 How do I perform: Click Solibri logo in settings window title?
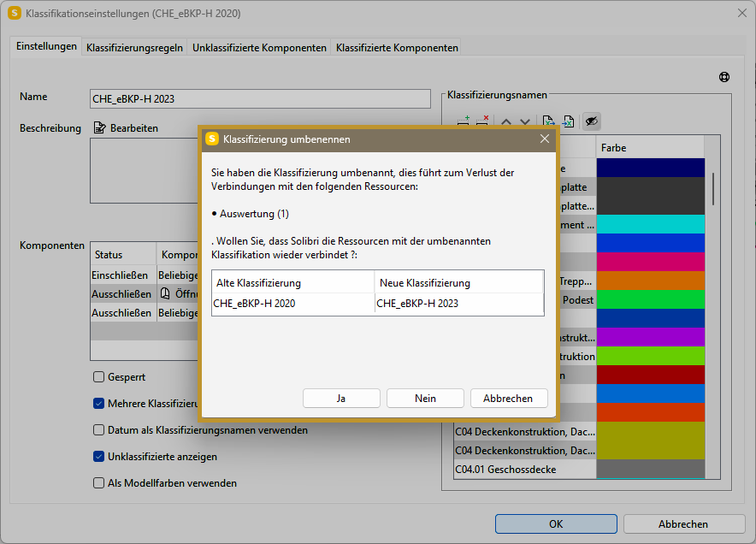tap(15, 13)
